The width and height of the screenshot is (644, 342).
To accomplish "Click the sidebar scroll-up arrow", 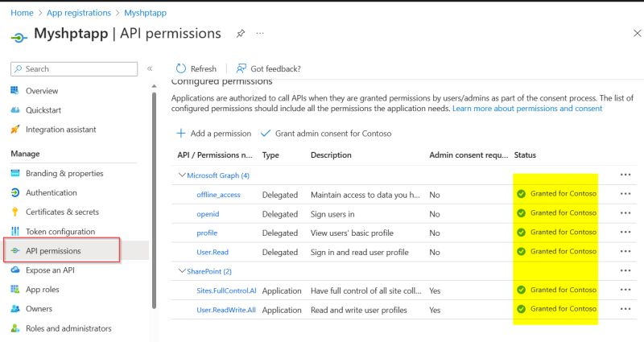I will pyautogui.click(x=154, y=86).
